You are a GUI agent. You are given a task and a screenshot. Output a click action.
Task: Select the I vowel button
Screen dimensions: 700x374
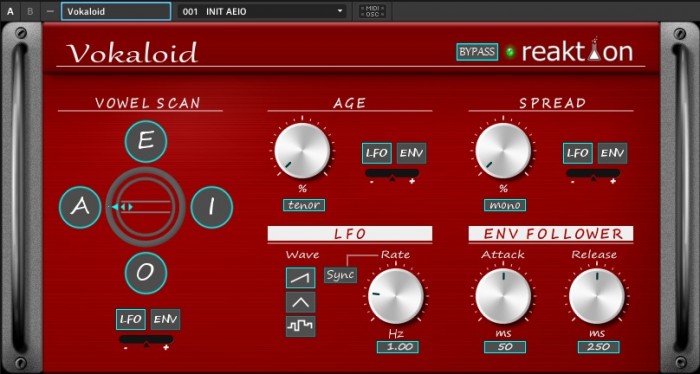(x=212, y=208)
